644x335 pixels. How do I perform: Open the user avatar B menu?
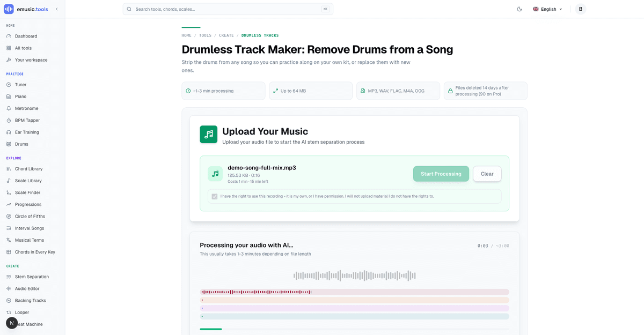581,9
